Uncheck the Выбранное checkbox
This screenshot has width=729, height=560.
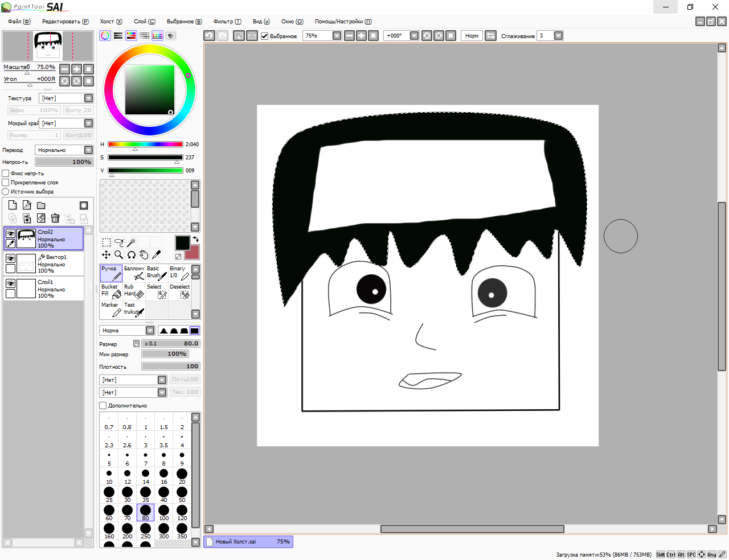pyautogui.click(x=265, y=36)
